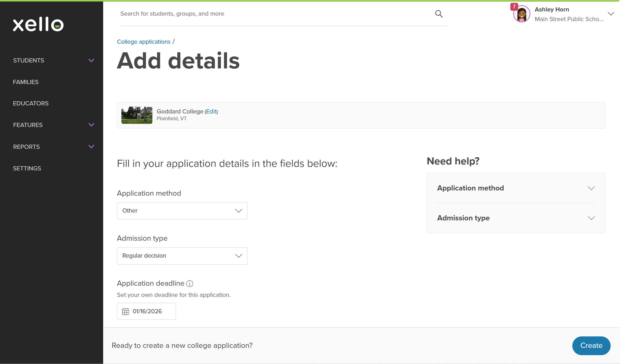This screenshot has width=620, height=364.
Task: Expand the Students menu chevron
Action: pyautogui.click(x=91, y=60)
